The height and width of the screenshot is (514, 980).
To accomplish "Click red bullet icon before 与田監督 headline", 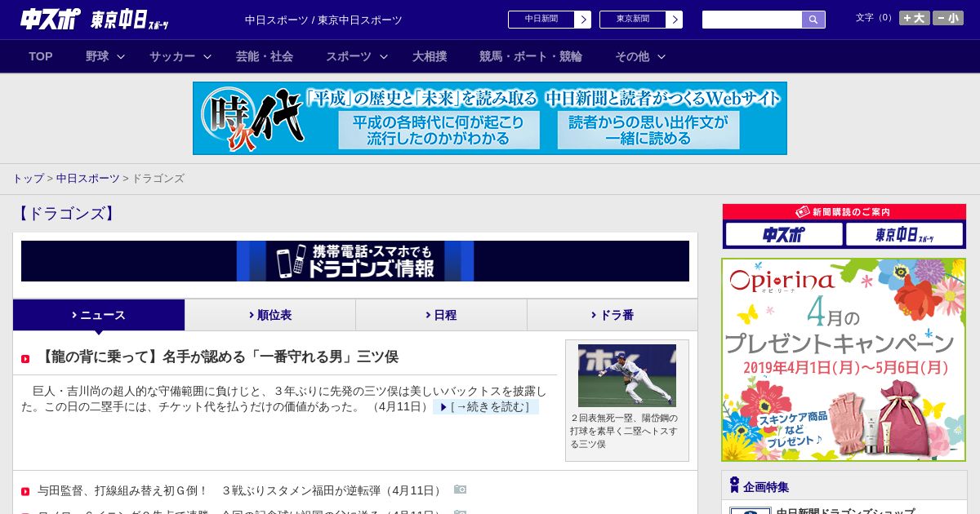I will [25, 491].
